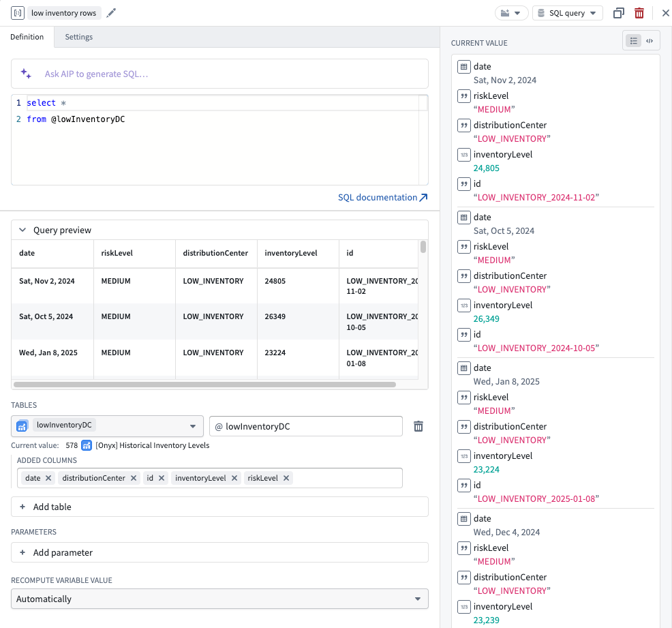Image resolution: width=672 pixels, height=628 pixels.
Task: Duplicate this variable with the copy icon
Action: [618, 13]
